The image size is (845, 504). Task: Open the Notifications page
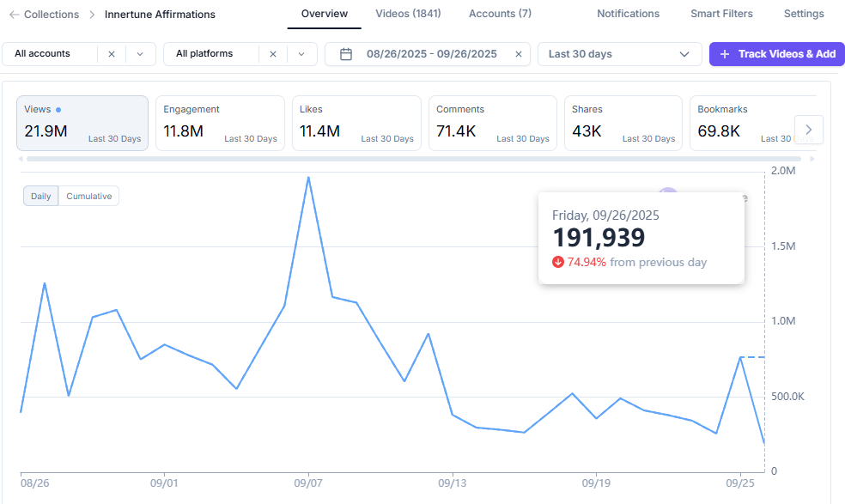pos(628,14)
